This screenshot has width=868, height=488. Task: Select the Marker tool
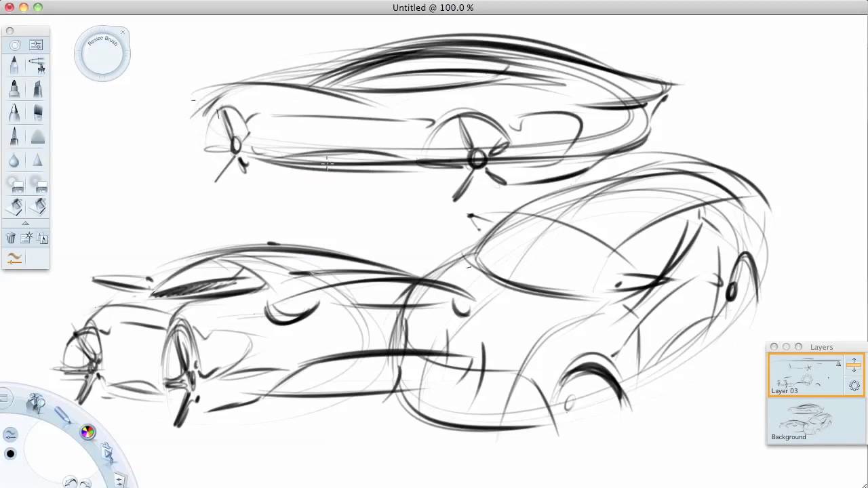coord(15,89)
